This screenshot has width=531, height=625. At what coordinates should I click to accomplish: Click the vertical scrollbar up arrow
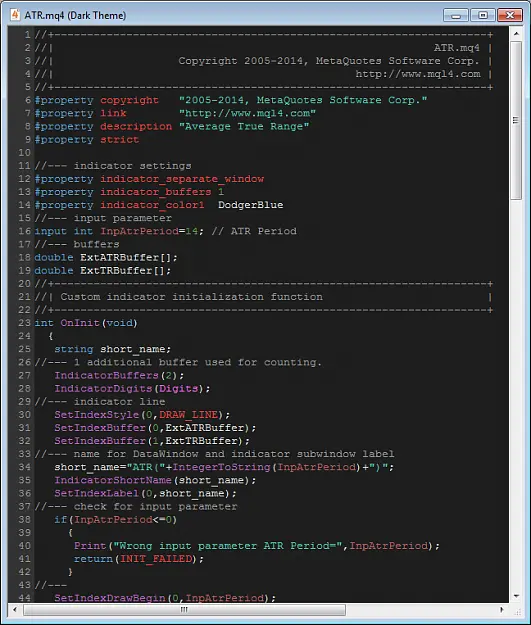(x=516, y=34)
